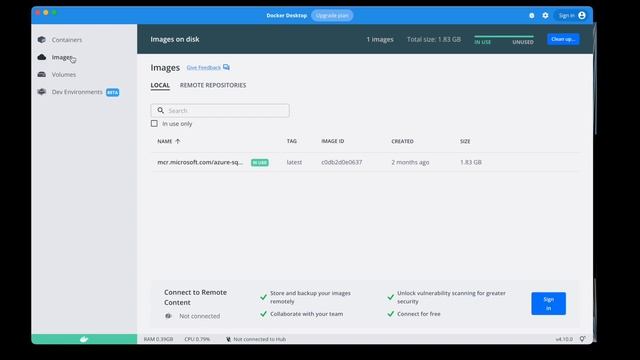Screen dimensions: 640x360
Task: Select the mcr.microsoft.com/azure-sq... image row
Action: click(365, 162)
